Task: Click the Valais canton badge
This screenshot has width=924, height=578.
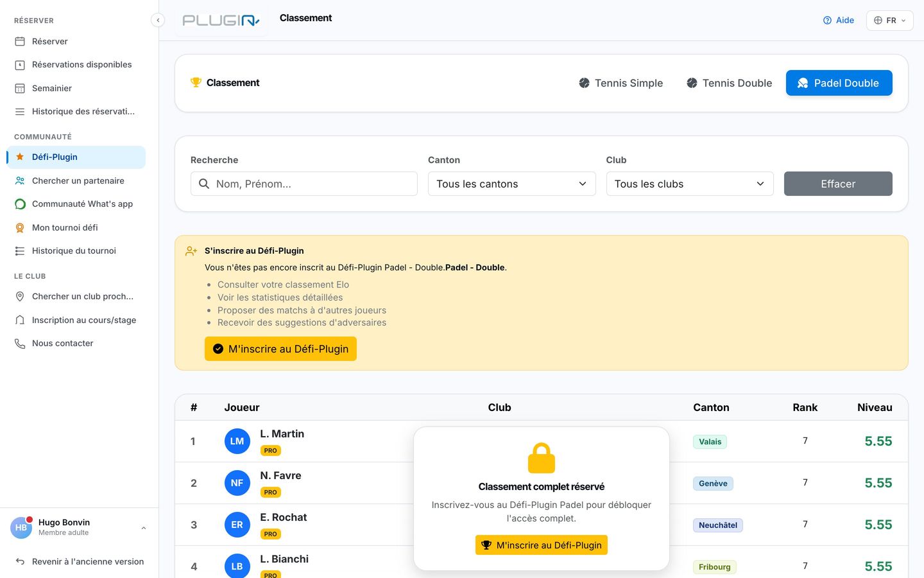Action: (x=710, y=442)
